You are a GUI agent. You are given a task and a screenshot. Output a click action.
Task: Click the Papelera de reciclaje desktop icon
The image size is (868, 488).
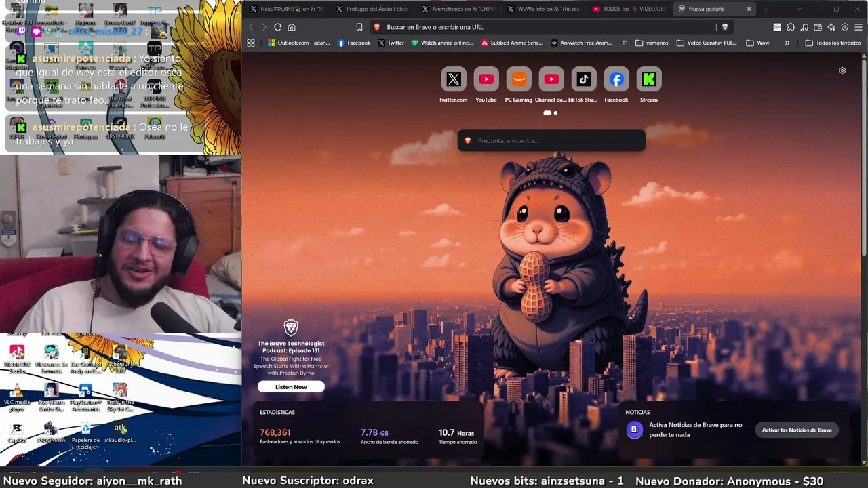point(85,435)
